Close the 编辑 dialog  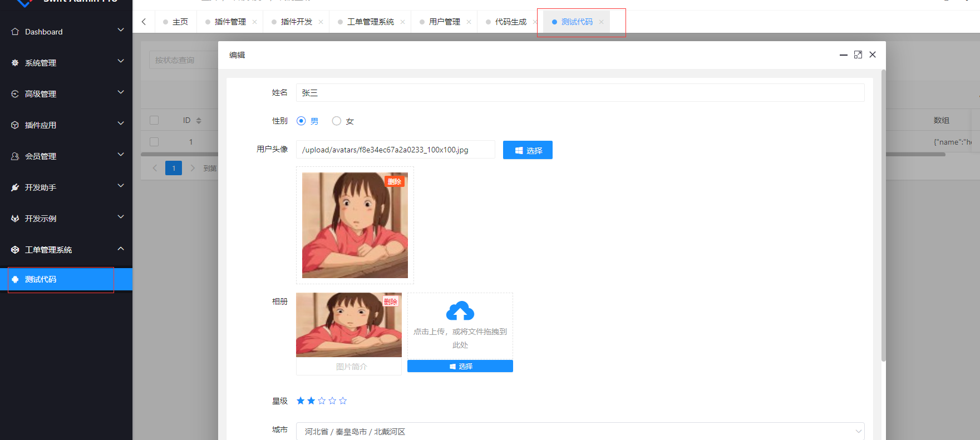coord(873,55)
